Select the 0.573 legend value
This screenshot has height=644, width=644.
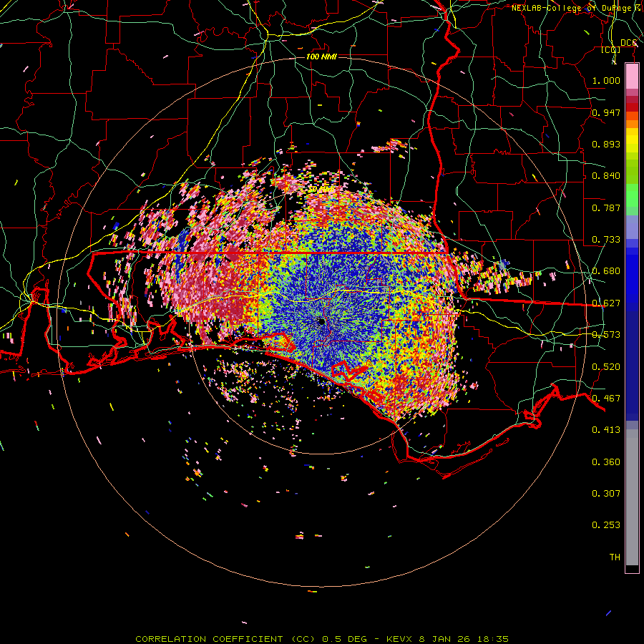606,335
